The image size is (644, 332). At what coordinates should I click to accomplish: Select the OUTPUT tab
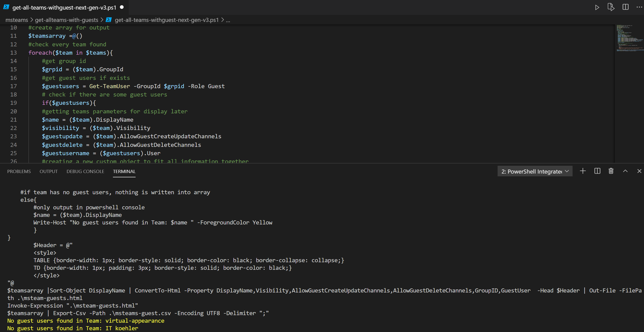click(48, 171)
